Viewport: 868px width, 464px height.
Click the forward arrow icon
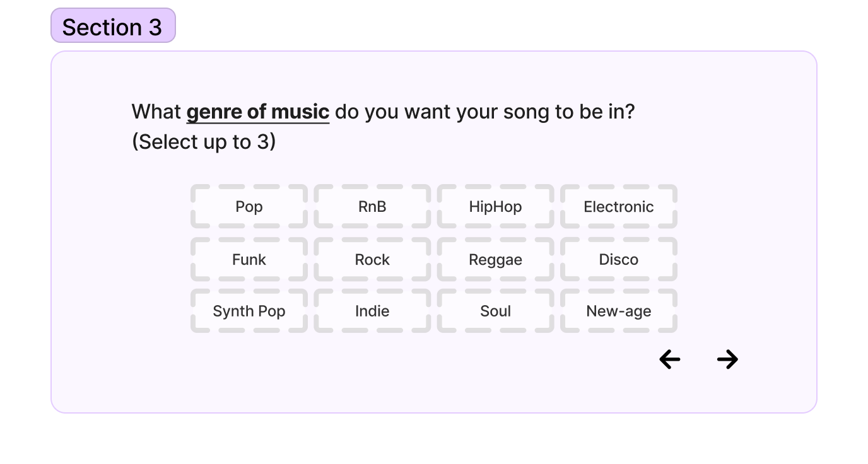click(727, 359)
